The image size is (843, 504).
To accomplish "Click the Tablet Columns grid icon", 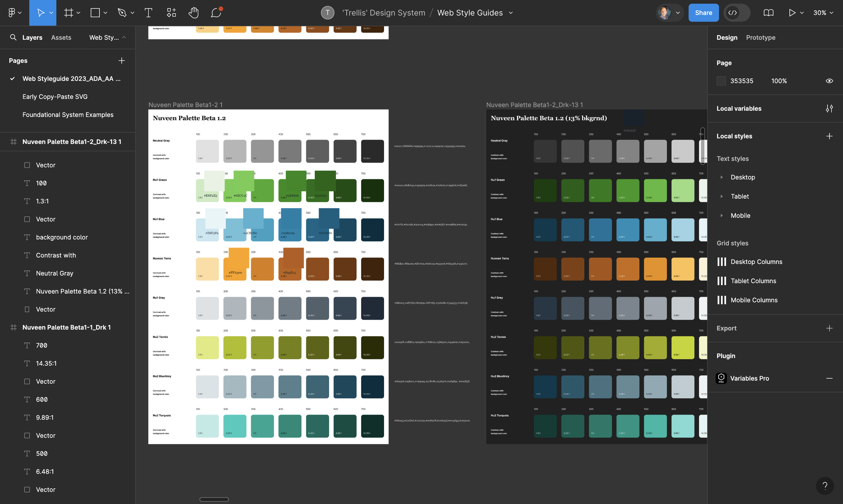I will pos(721,281).
